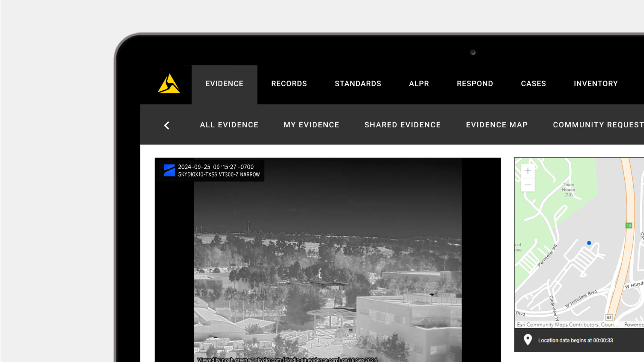The height and width of the screenshot is (362, 644).
Task: Click the route 92 highway marker
Action: [x=609, y=318]
